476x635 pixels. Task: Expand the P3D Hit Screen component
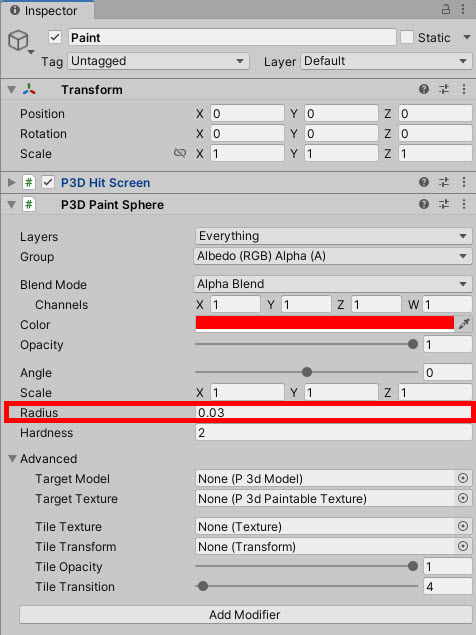click(x=11, y=183)
